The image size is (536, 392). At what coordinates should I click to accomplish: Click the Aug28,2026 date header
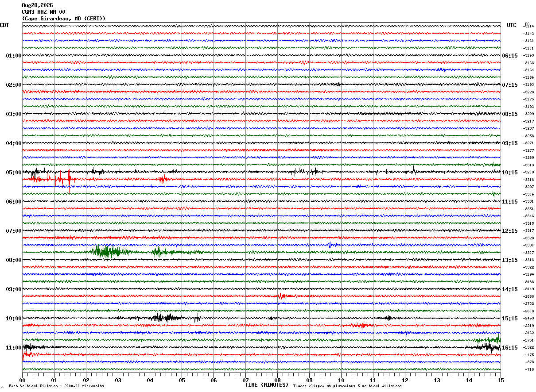pos(37,5)
